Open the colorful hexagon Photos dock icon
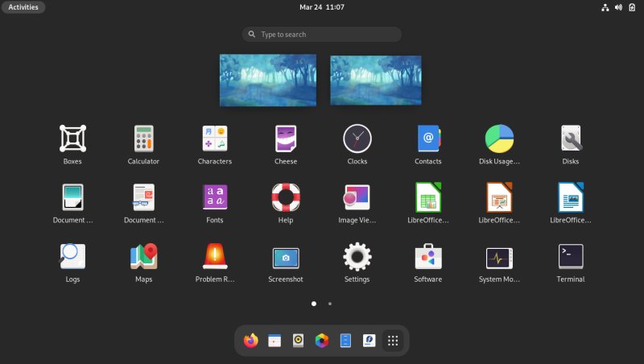Image resolution: width=644 pixels, height=364 pixels. [x=322, y=341]
